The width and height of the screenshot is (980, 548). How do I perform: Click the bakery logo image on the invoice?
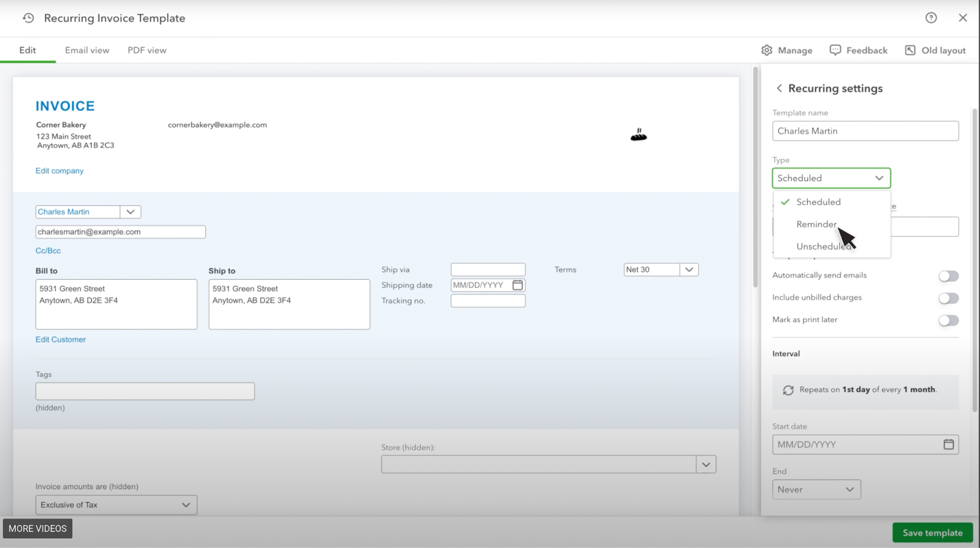[639, 135]
